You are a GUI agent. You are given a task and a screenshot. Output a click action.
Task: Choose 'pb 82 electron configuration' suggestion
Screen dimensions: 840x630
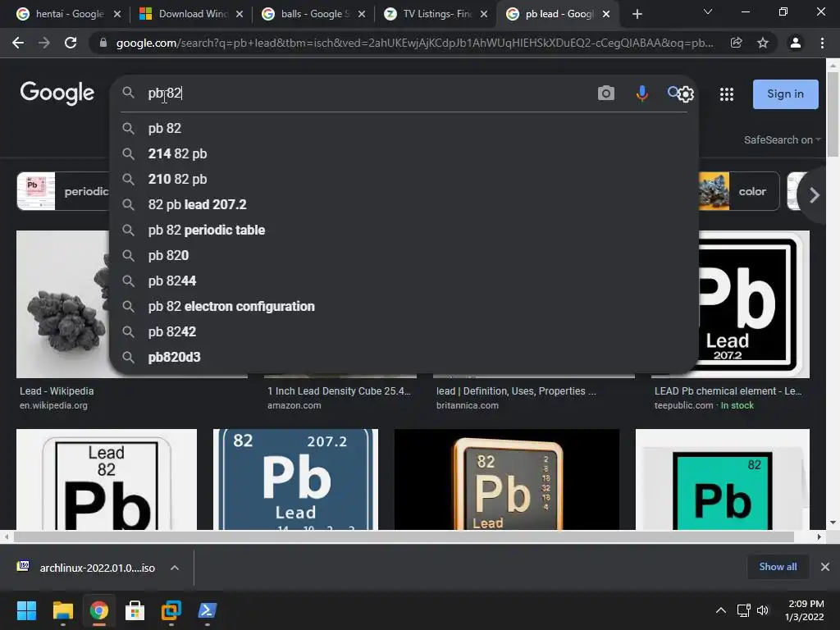404,307
